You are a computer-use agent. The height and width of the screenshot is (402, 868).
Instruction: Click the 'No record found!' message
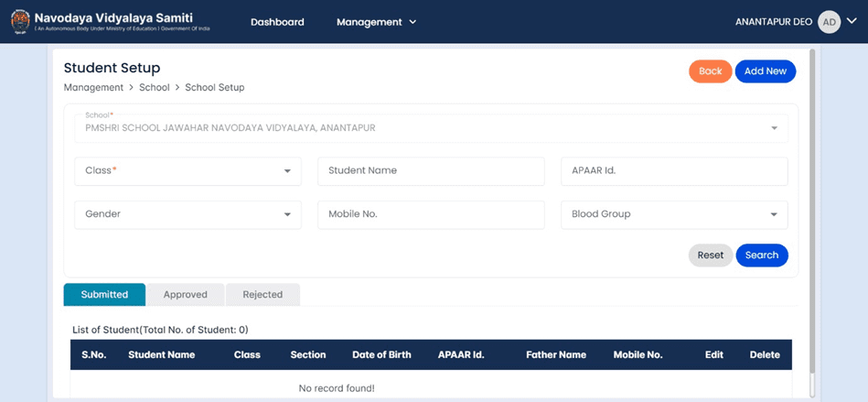pyautogui.click(x=337, y=388)
